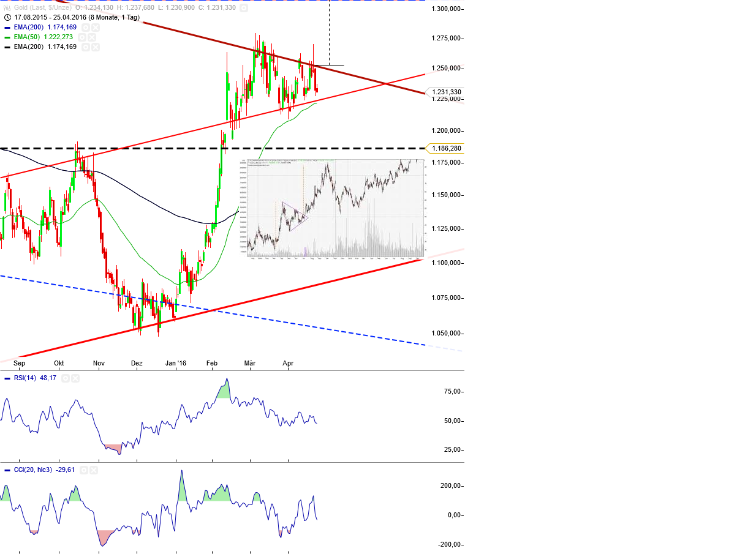This screenshot has width=756, height=554.
Task: Select the blue EMA(200) color swatch
Action: 7,27
